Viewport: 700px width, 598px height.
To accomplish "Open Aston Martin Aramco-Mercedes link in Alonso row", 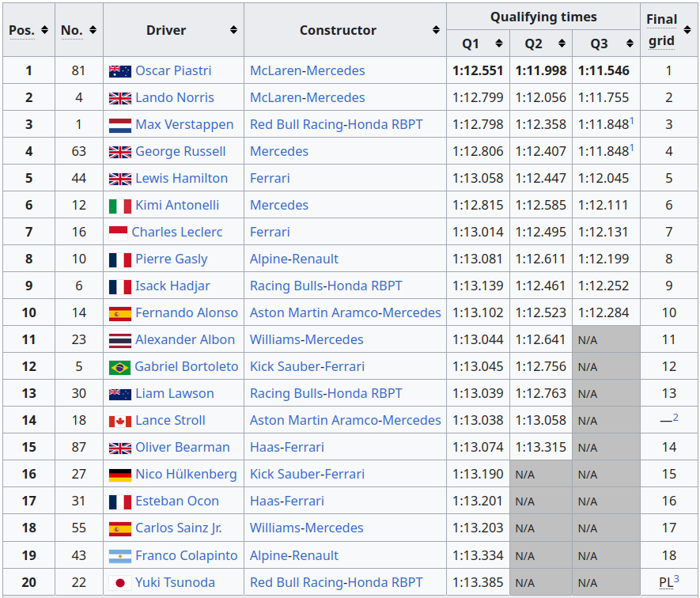I will pos(345,312).
